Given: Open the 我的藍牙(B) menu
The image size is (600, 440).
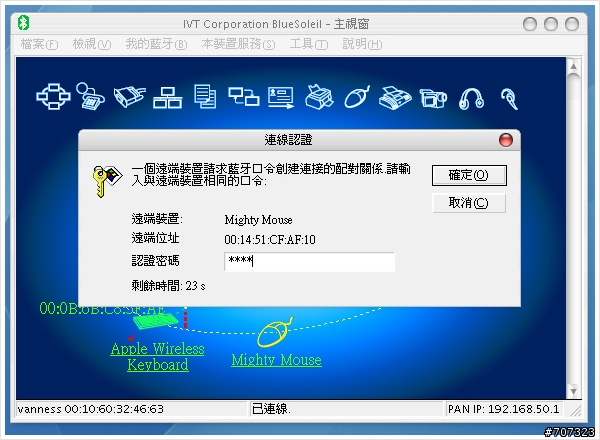Looking at the screenshot, I should 156,44.
